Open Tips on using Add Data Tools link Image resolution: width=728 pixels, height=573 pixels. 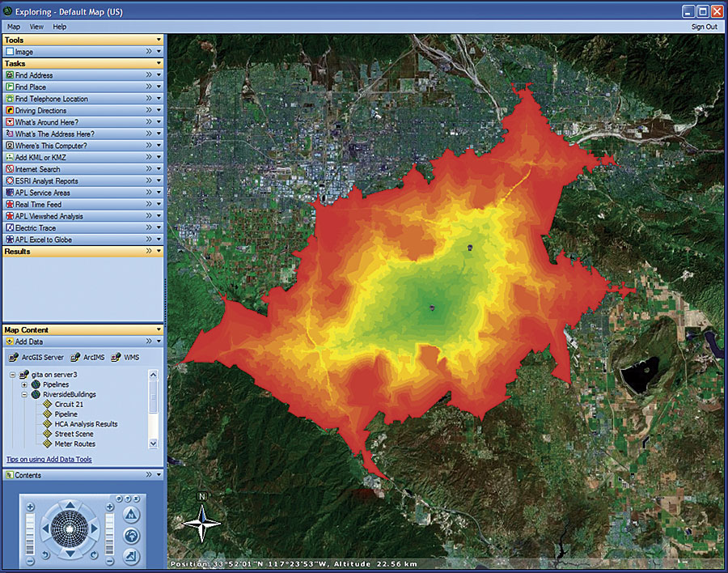49,459
